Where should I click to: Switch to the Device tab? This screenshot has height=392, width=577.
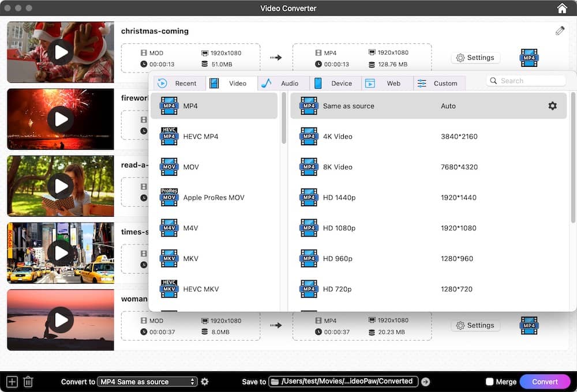(335, 83)
